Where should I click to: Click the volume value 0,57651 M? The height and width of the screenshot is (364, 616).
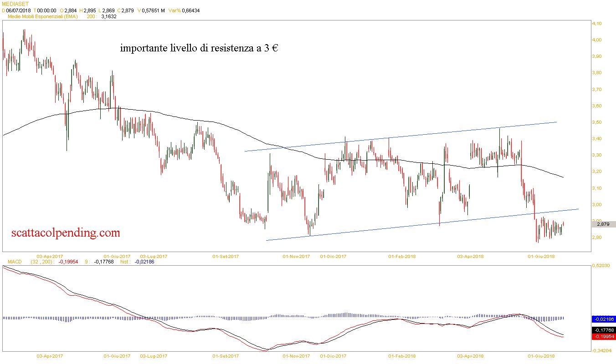click(153, 10)
